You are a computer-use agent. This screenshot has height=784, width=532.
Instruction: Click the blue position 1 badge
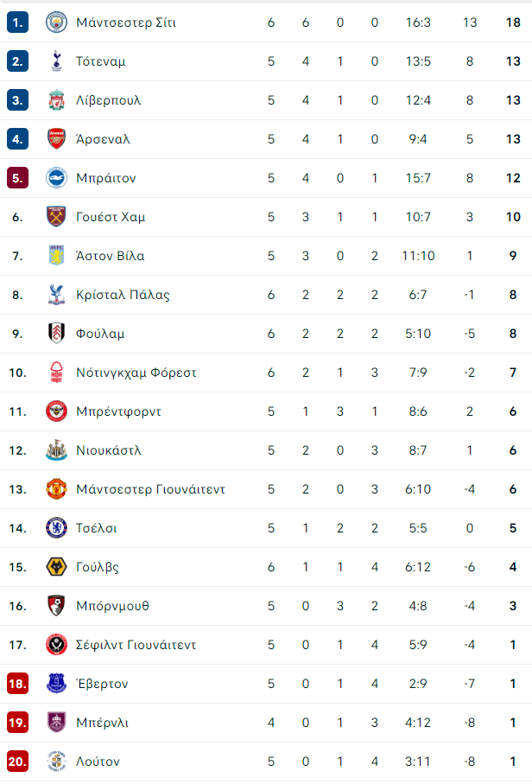pyautogui.click(x=17, y=22)
